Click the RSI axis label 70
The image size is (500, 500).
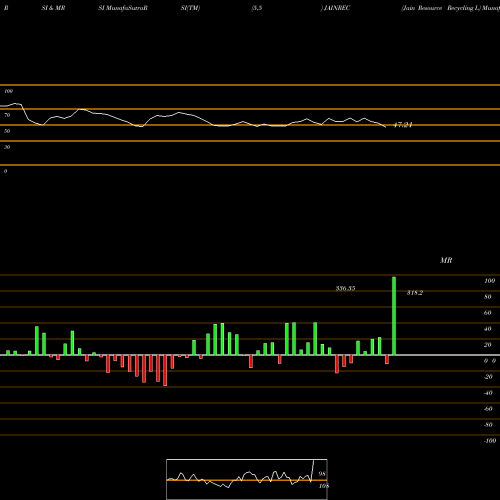(7, 115)
